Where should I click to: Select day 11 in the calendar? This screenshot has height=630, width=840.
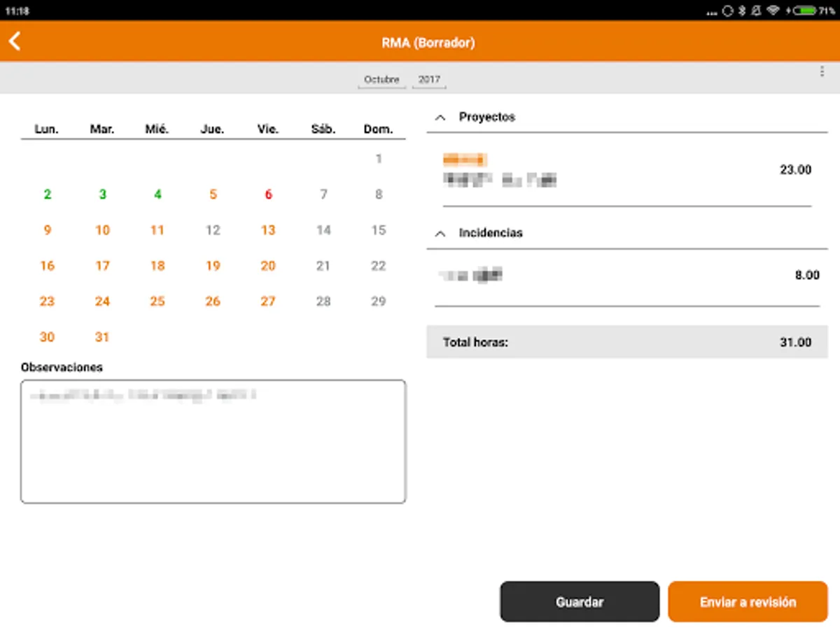[x=157, y=230]
